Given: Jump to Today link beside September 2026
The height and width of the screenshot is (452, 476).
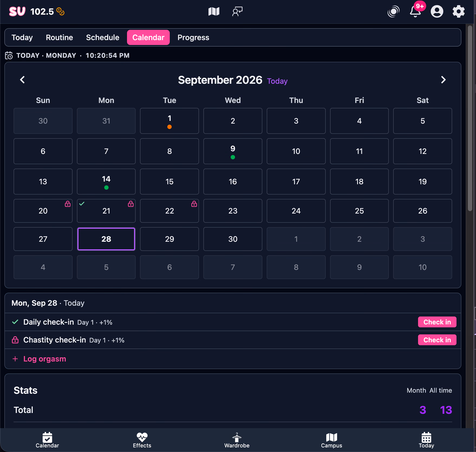Looking at the screenshot, I should tap(277, 81).
